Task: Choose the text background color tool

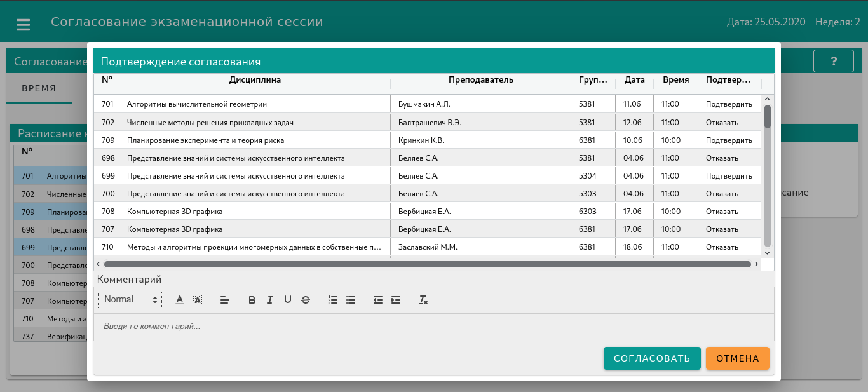Action: click(x=198, y=300)
